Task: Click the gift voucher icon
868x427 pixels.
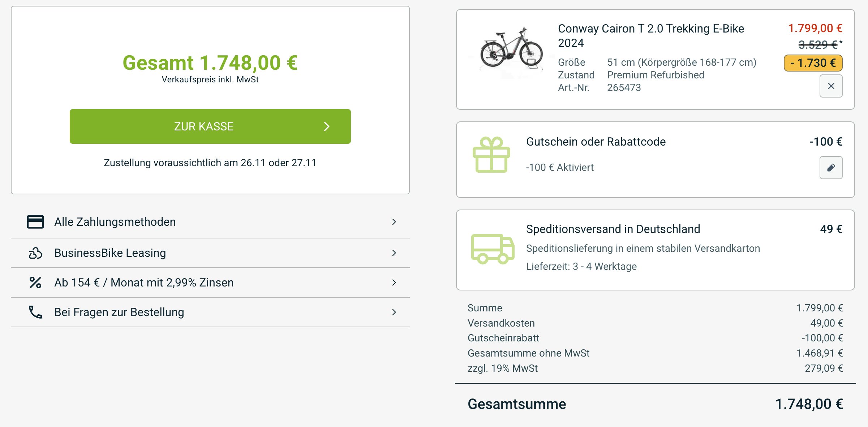Action: pyautogui.click(x=491, y=155)
